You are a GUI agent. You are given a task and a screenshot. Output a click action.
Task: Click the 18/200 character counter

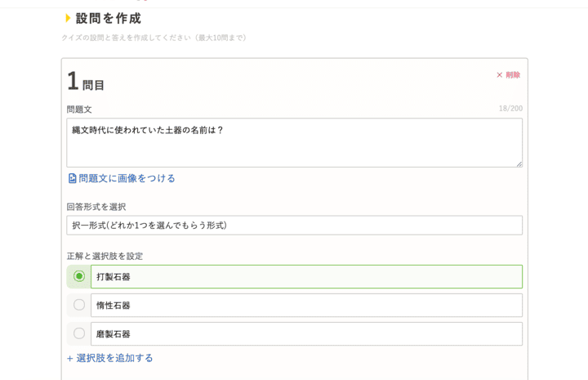tap(510, 109)
